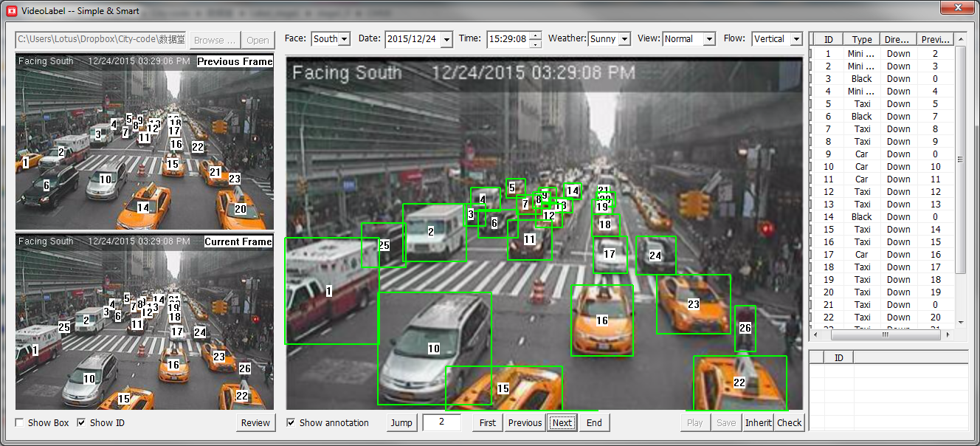Click the Inherit button
Screen dimensions: 980x446
[x=758, y=423]
